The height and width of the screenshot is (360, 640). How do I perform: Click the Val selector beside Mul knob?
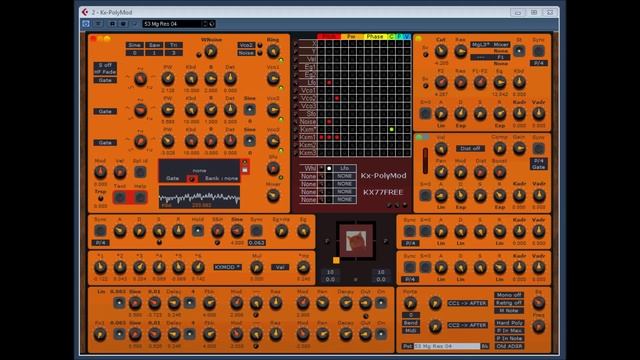click(280, 267)
